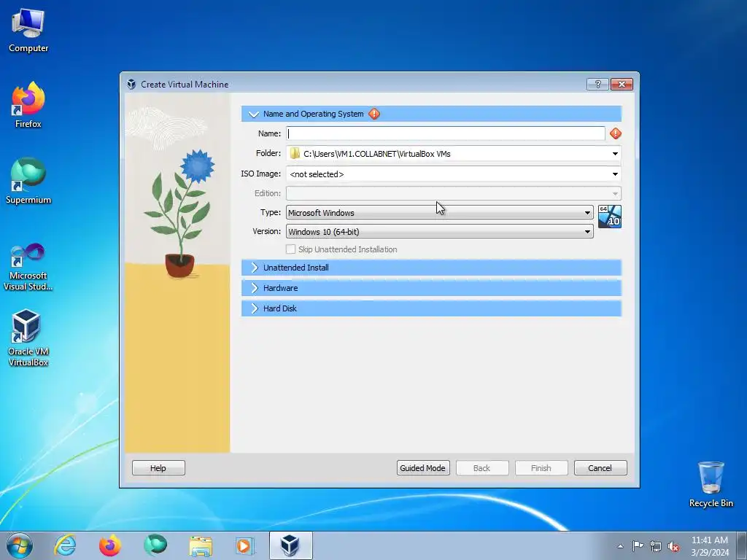
Task: Click the Help button
Action: point(158,468)
